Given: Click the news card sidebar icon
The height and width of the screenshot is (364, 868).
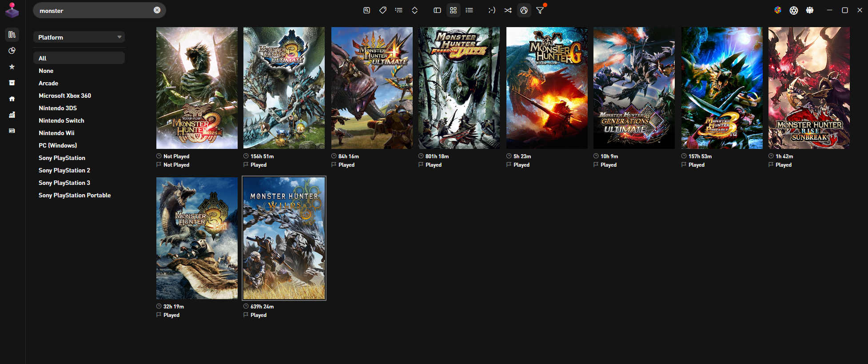Looking at the screenshot, I should [12, 131].
